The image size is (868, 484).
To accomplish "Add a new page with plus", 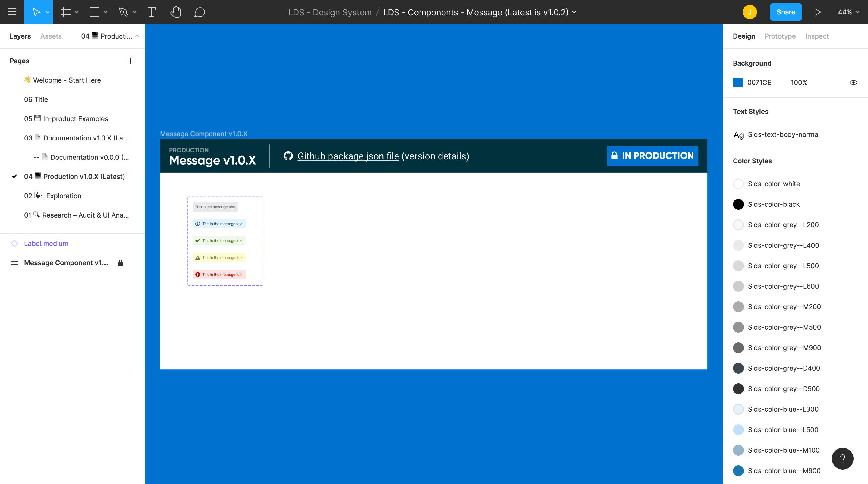I will click(x=130, y=61).
